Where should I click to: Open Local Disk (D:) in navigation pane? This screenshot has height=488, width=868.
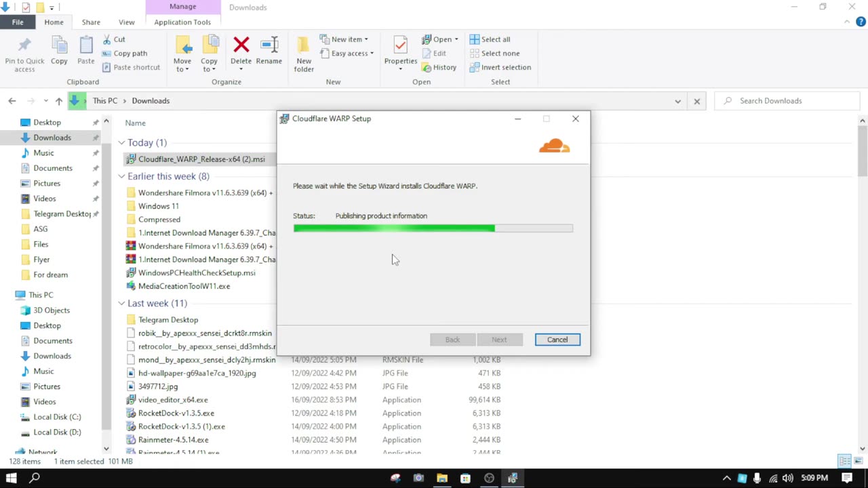pos(57,432)
